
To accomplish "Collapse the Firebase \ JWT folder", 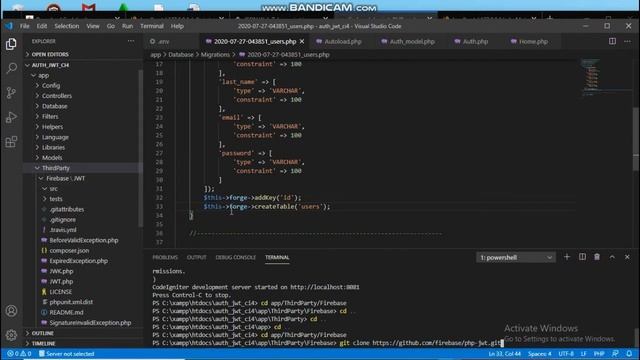I will [x=65, y=178].
